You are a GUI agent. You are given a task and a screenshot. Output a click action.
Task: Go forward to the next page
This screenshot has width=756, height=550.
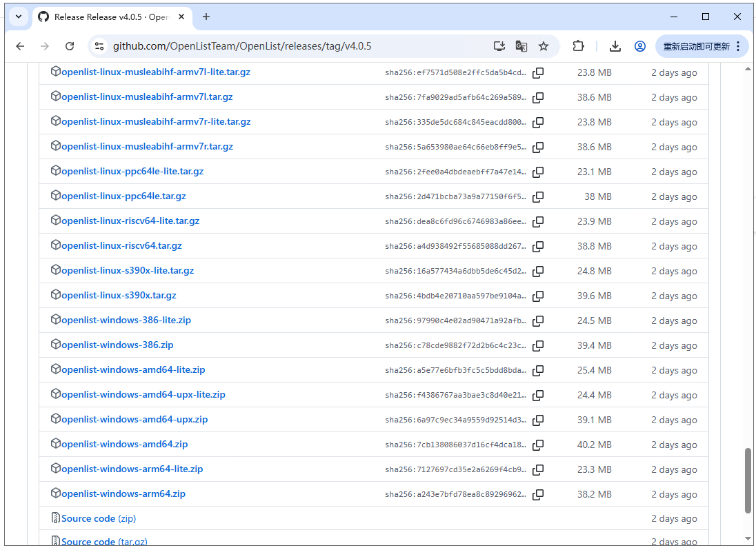(45, 46)
